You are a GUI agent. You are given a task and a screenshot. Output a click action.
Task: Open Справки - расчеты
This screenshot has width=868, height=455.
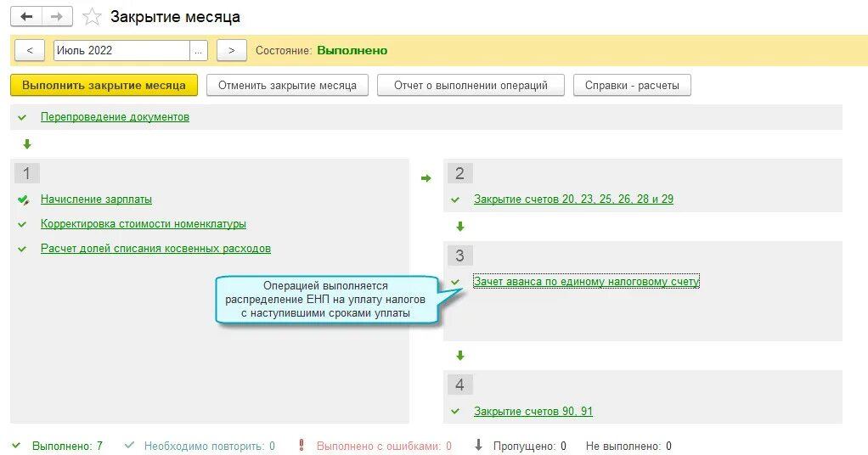point(632,85)
